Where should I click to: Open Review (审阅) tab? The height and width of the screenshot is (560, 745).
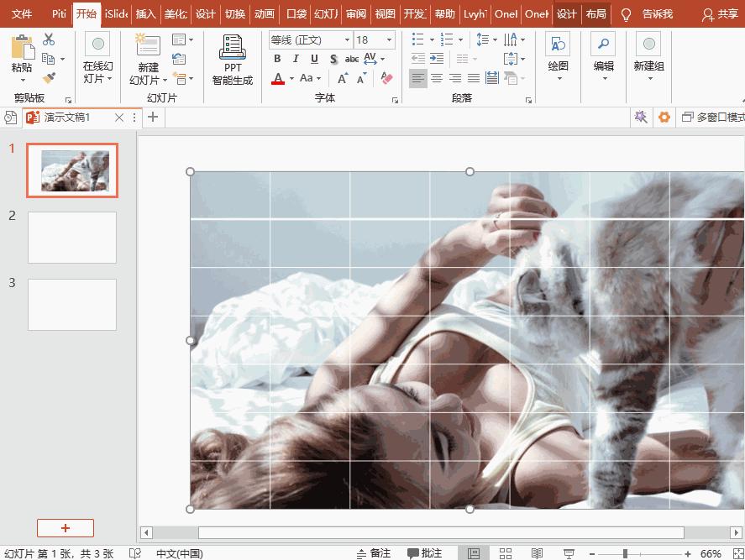[356, 14]
